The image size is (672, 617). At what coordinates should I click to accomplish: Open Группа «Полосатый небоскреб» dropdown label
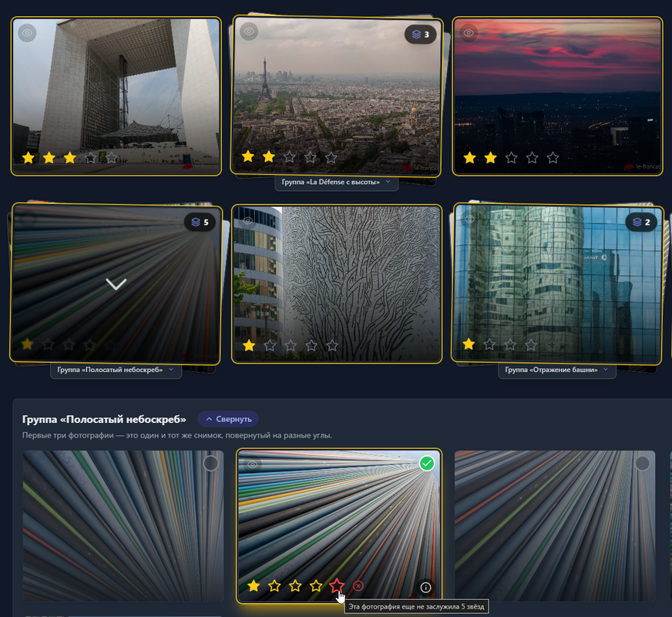tap(116, 371)
